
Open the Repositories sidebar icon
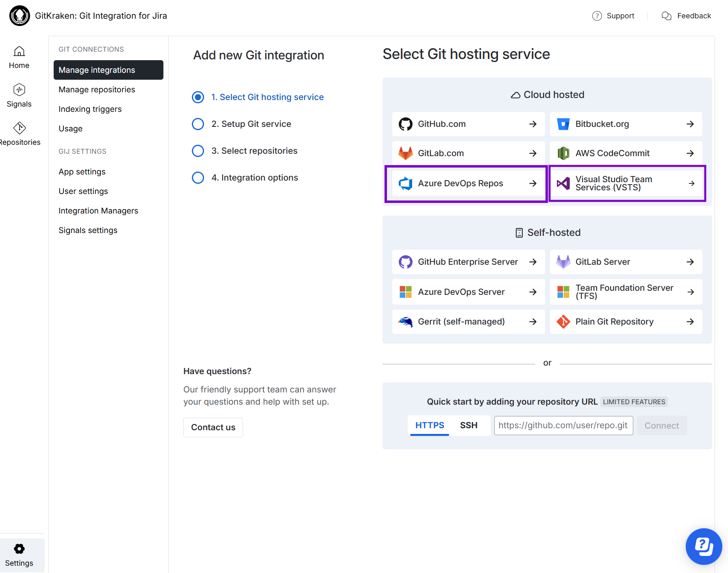point(20,128)
